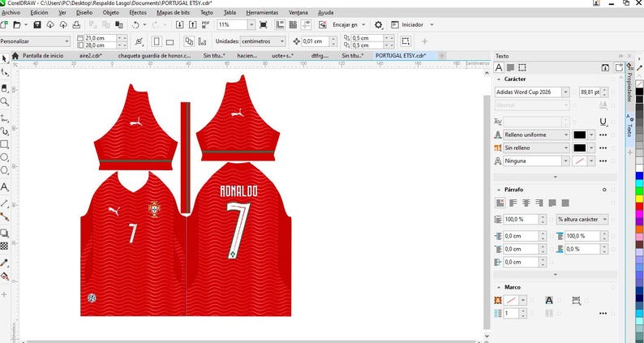Click the Publish to PDF icon
This screenshot has height=343, width=644.
coord(206,24)
